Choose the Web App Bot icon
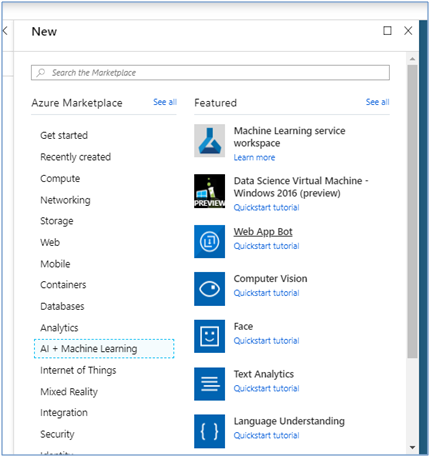Image resolution: width=431 pixels, height=457 pixels. click(209, 241)
